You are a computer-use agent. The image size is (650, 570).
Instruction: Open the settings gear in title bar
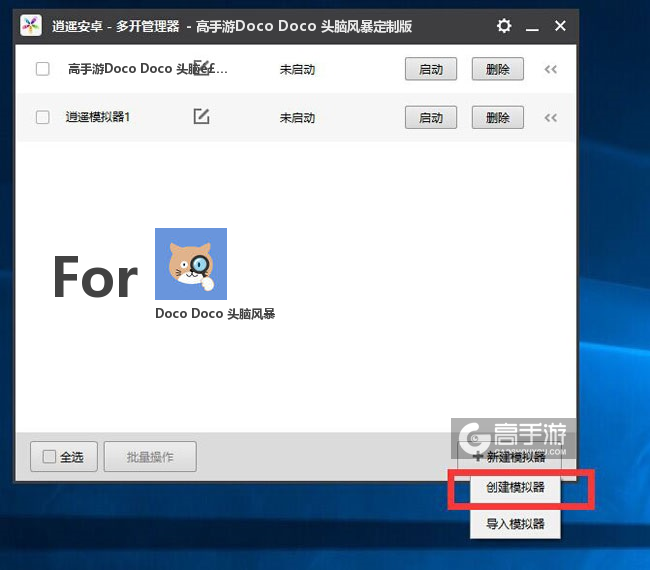click(x=504, y=26)
